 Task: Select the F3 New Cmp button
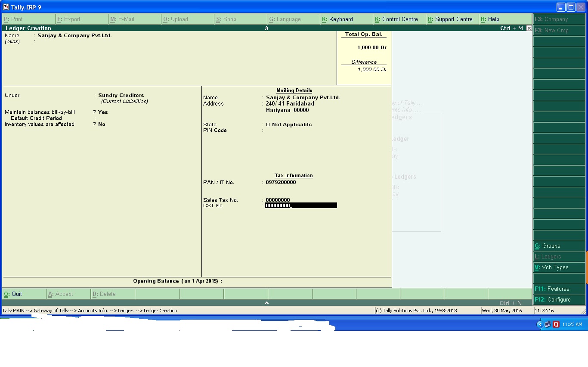[x=559, y=30]
